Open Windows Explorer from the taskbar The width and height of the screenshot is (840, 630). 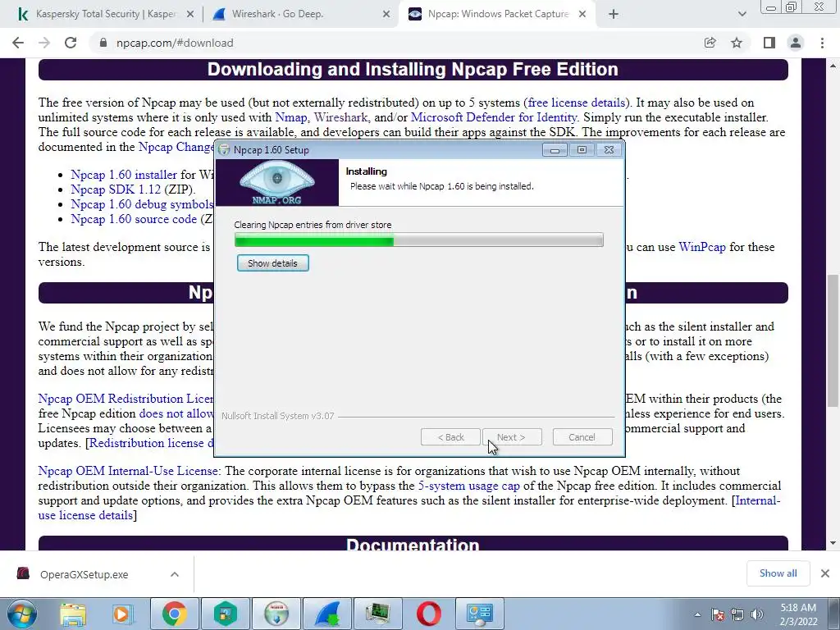73,614
